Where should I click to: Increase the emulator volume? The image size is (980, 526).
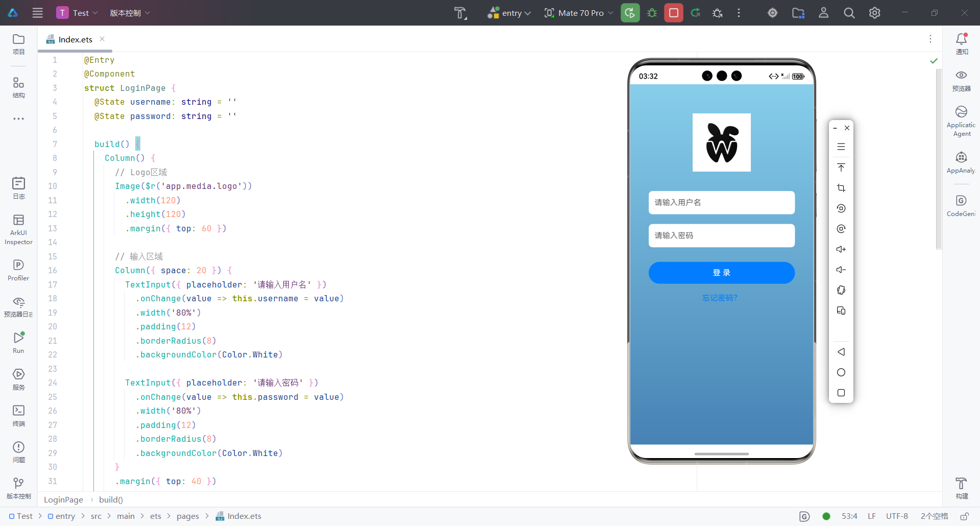point(841,249)
